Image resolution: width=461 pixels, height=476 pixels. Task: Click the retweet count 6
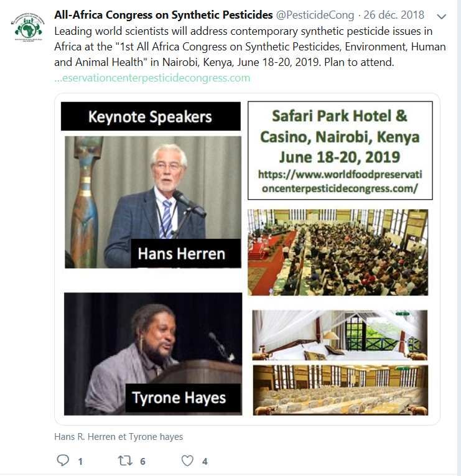coord(142,462)
